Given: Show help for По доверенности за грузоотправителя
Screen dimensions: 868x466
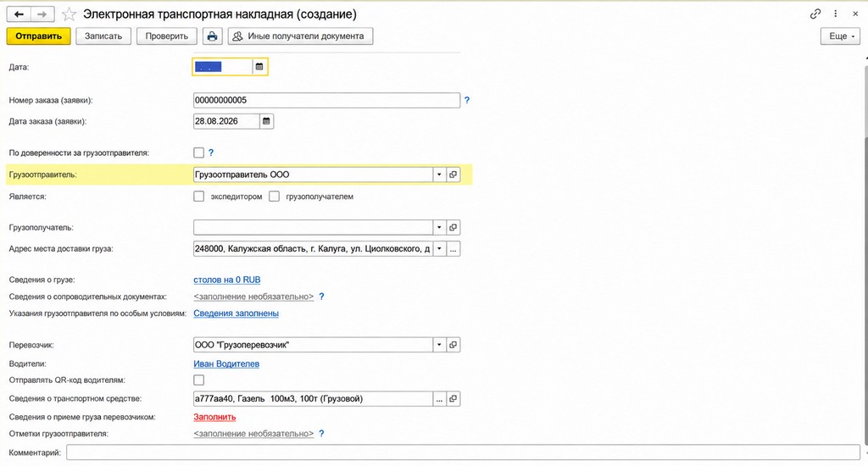Looking at the screenshot, I should click(211, 153).
